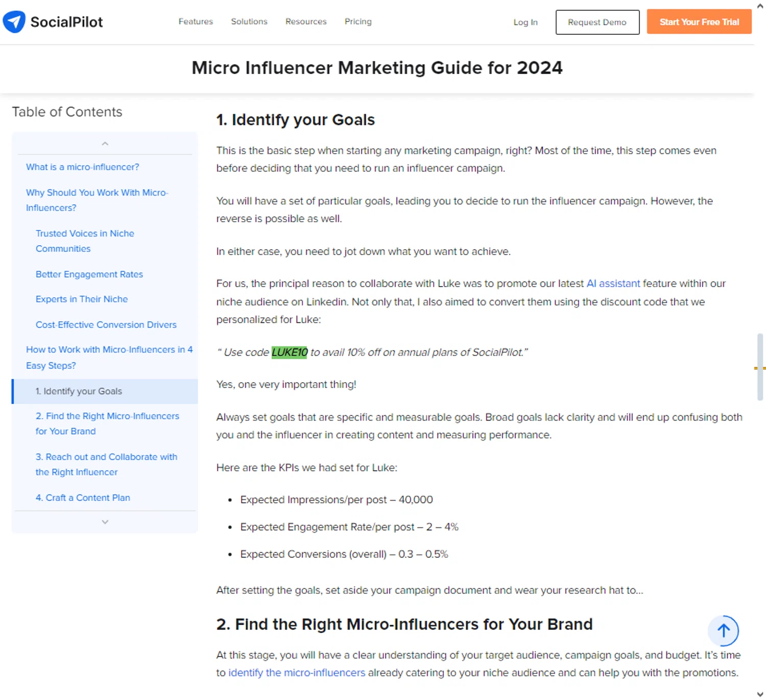Click the Log In link
This screenshot has width=766, height=700.
pos(525,22)
